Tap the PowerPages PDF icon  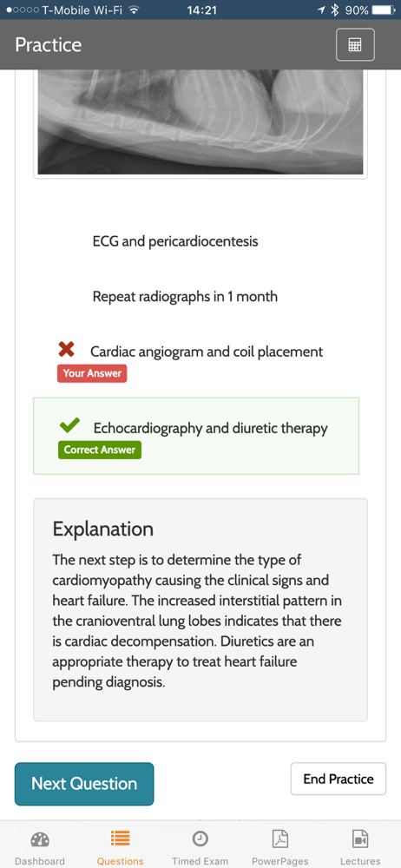pyautogui.click(x=280, y=839)
